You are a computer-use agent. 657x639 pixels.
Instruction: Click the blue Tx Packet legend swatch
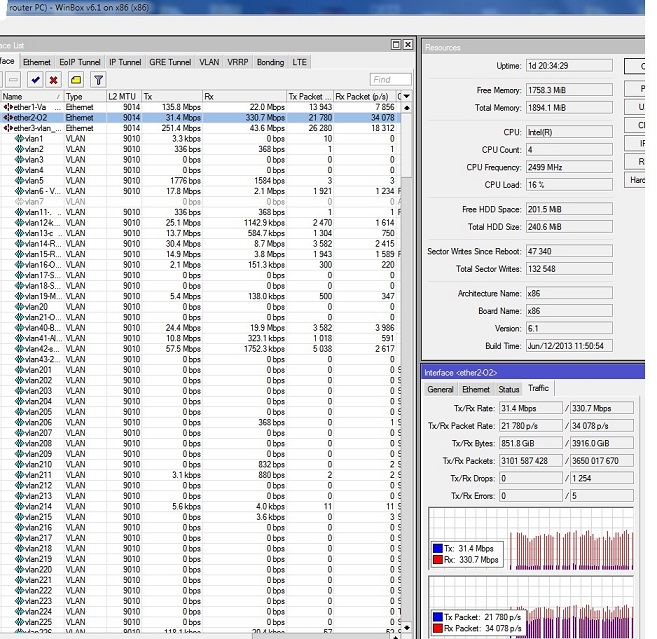(438, 617)
